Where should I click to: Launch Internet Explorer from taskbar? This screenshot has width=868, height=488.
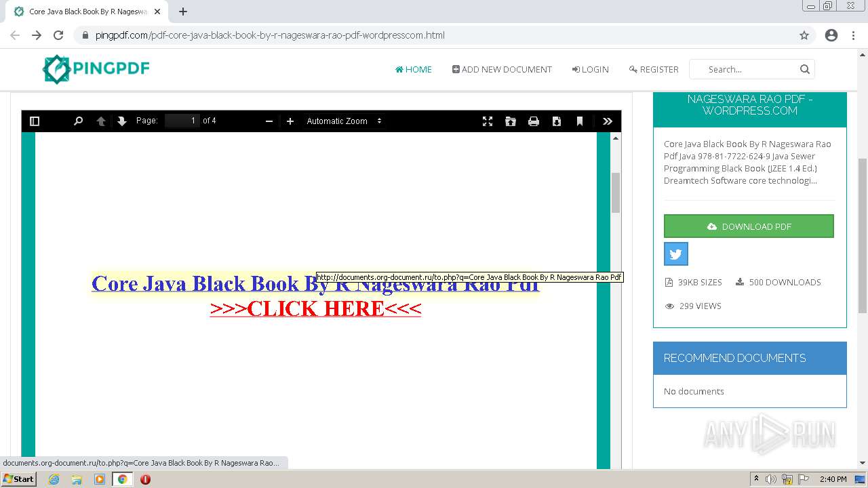(x=54, y=479)
